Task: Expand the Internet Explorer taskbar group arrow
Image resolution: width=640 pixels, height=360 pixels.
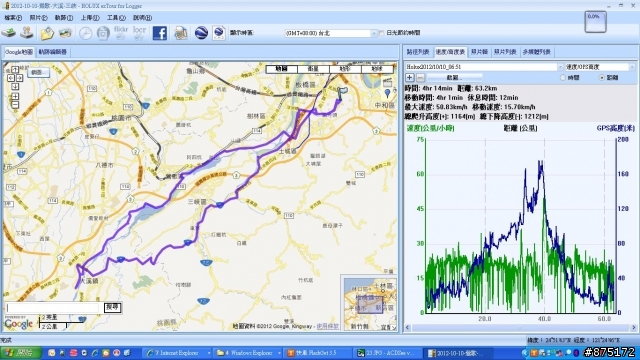Action: [x=209, y=353]
